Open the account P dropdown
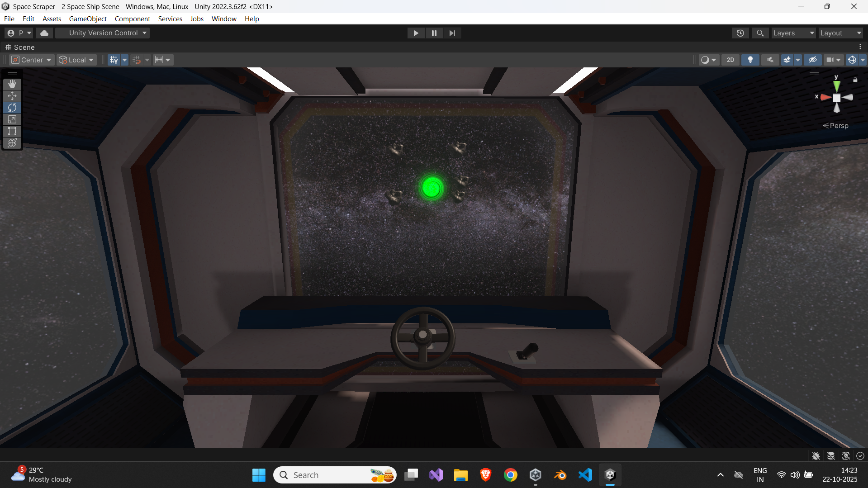Image resolution: width=868 pixels, height=488 pixels. 19,33
